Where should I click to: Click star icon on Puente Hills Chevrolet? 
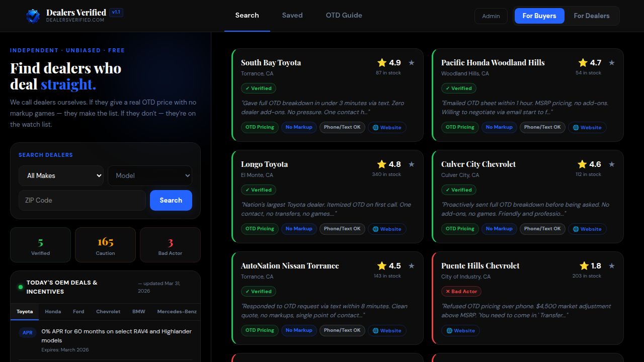click(x=612, y=266)
